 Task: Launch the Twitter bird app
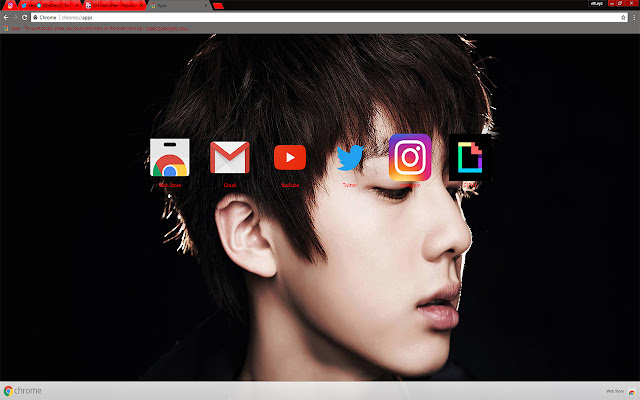(350, 157)
